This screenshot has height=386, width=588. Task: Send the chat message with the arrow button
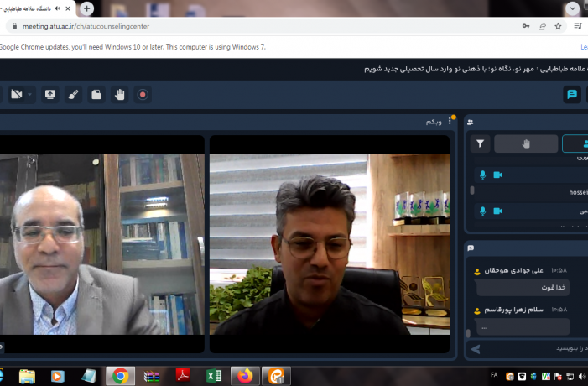coord(476,350)
